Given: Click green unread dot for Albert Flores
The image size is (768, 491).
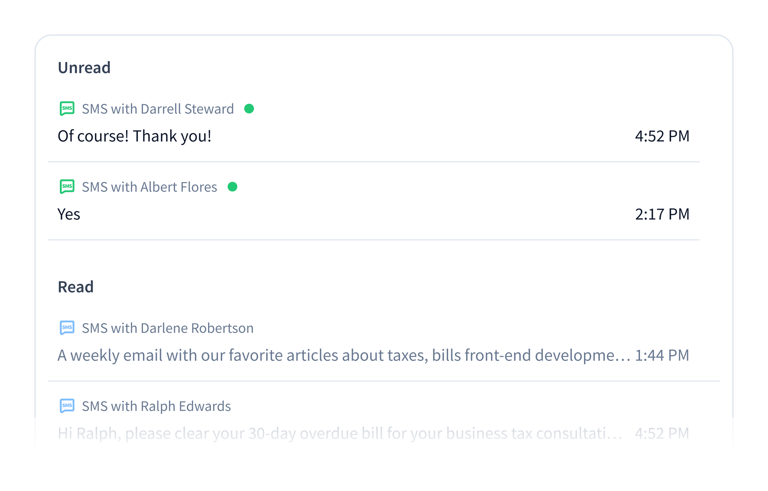Looking at the screenshot, I should click(232, 187).
